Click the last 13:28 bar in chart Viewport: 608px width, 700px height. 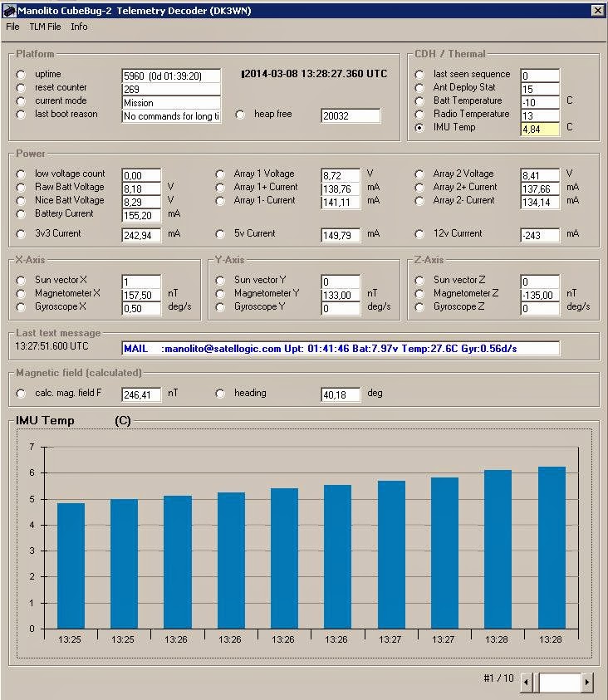tap(552, 548)
